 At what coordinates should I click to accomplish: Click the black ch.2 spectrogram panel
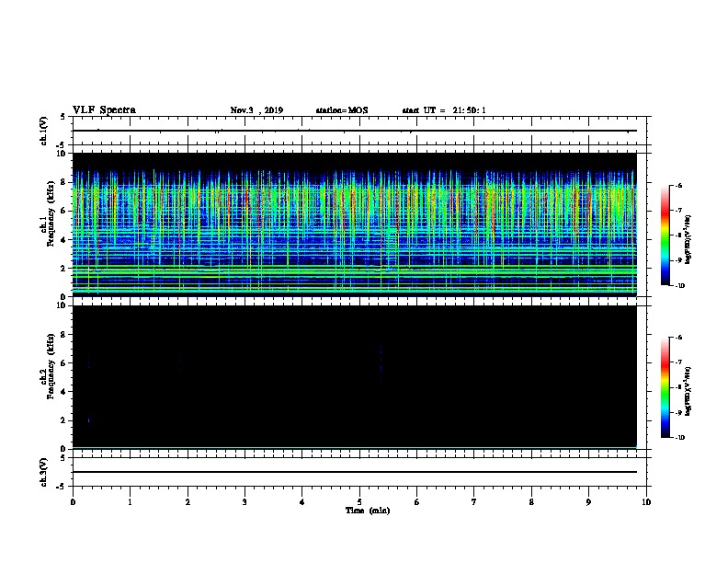(354, 377)
